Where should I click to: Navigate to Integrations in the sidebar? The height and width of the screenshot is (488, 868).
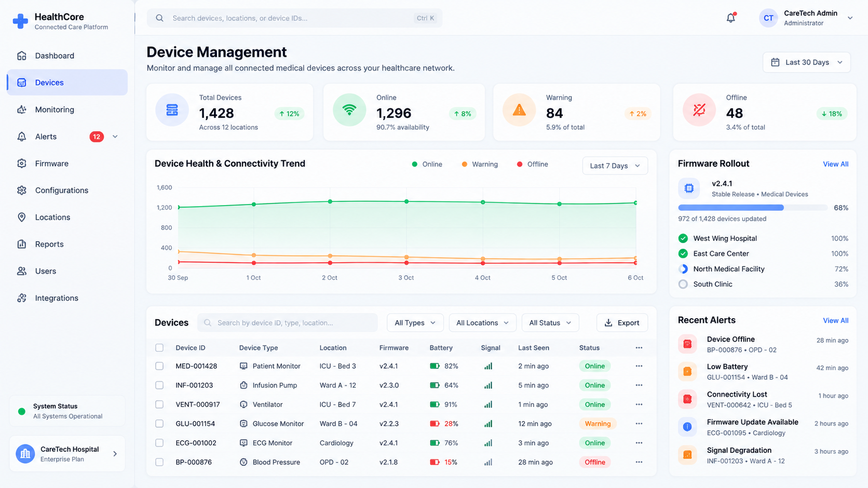pyautogui.click(x=67, y=298)
